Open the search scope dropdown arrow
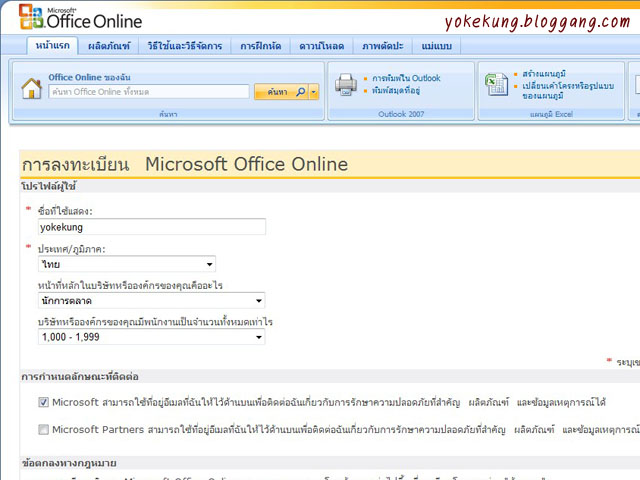640x480 pixels. point(314,92)
